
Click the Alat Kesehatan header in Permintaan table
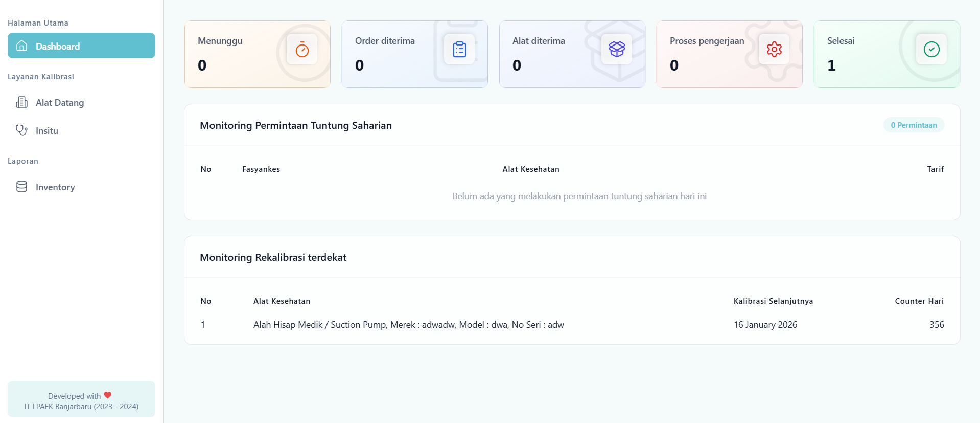531,169
